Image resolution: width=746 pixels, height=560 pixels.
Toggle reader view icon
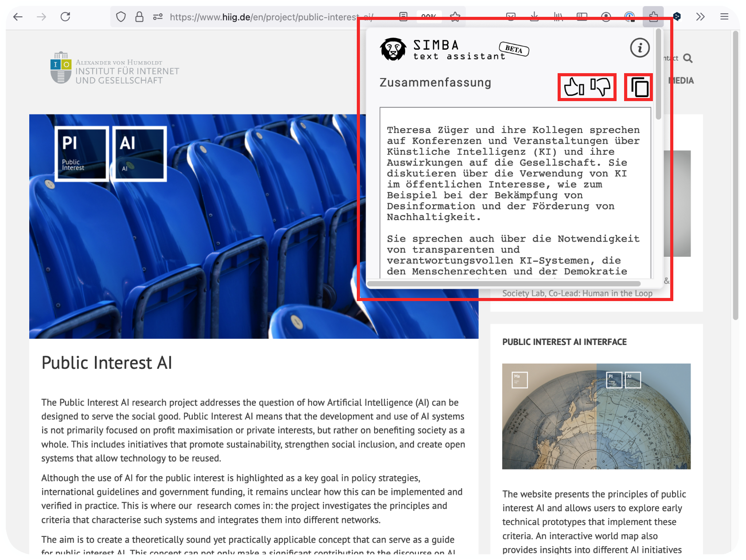click(x=403, y=16)
